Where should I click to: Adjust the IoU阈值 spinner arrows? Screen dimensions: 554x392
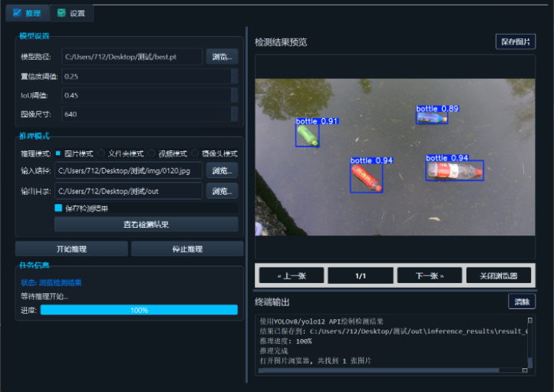(x=234, y=95)
